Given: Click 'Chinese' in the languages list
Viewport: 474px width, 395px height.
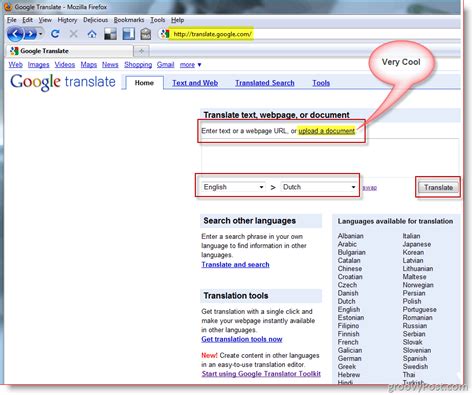Looking at the screenshot, I should [x=350, y=269].
